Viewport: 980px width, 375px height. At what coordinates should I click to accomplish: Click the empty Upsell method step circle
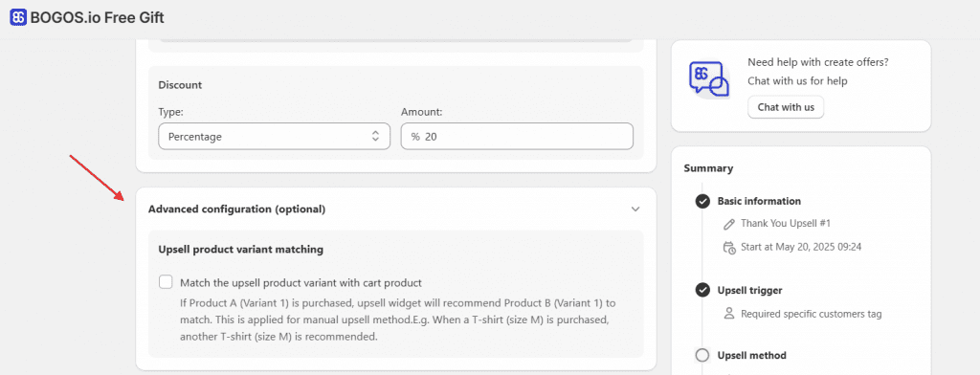point(702,356)
